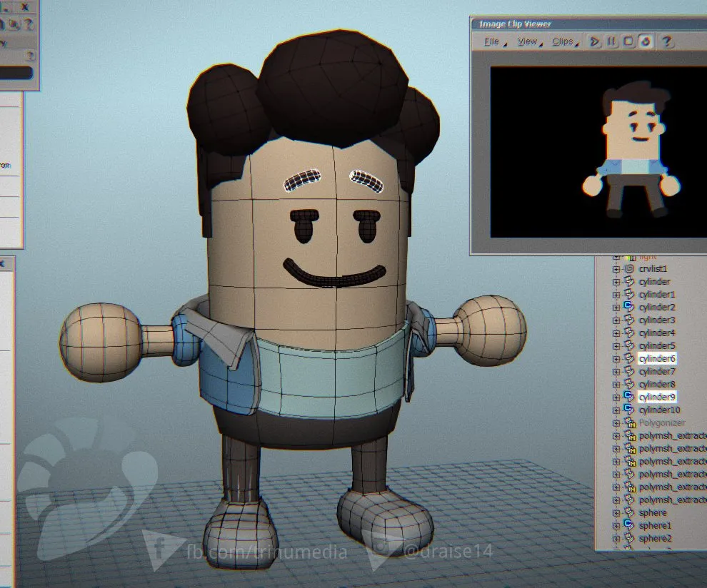This screenshot has width=707, height=588.
Task: Click the mesh icon beside cylinder3
Action: point(629,320)
